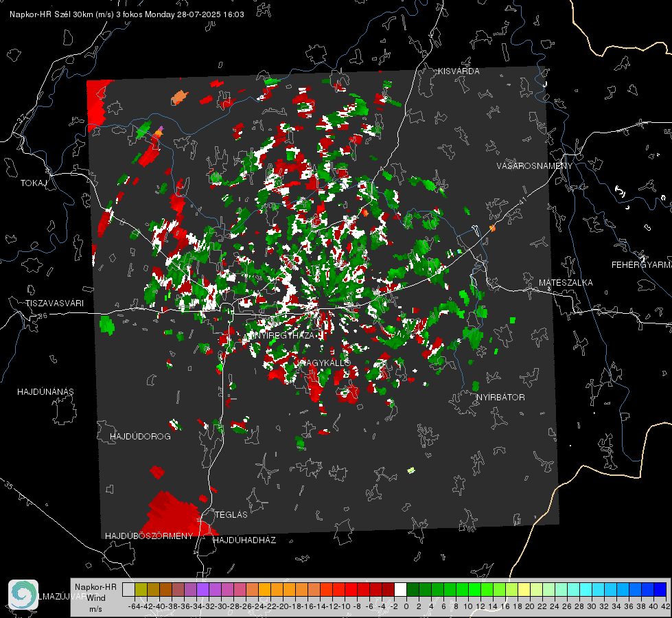Select the VÁSÁROSNAMÉNY city label
Image resolution: width=672 pixels, height=618 pixels.
(535, 165)
